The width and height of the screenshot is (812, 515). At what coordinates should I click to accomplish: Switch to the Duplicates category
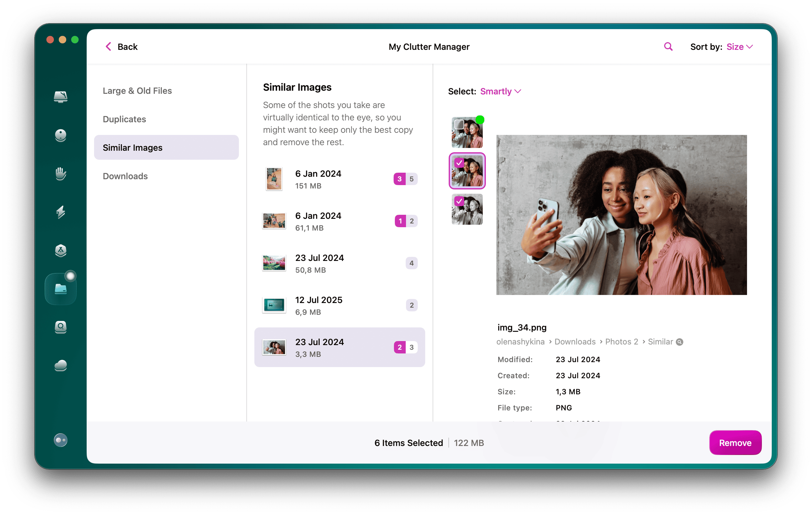pos(124,119)
